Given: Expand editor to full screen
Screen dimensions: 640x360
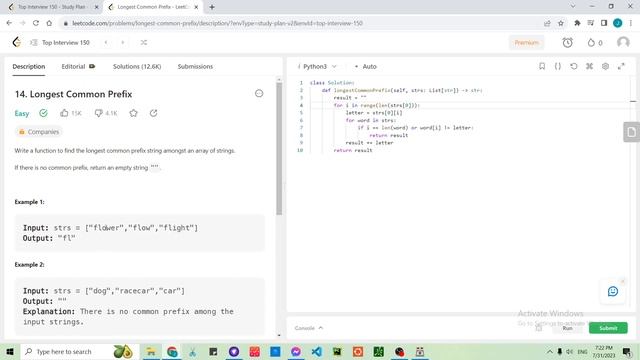Looking at the screenshot, I should (x=621, y=66).
